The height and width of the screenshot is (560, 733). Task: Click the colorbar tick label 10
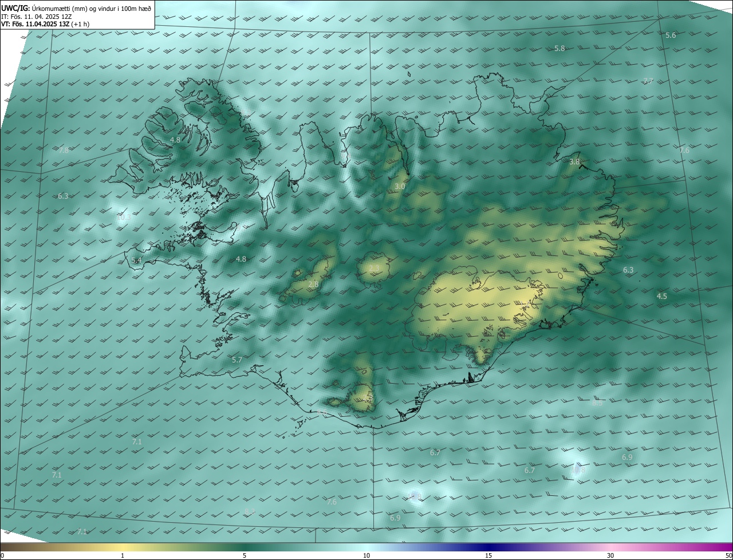366,555
